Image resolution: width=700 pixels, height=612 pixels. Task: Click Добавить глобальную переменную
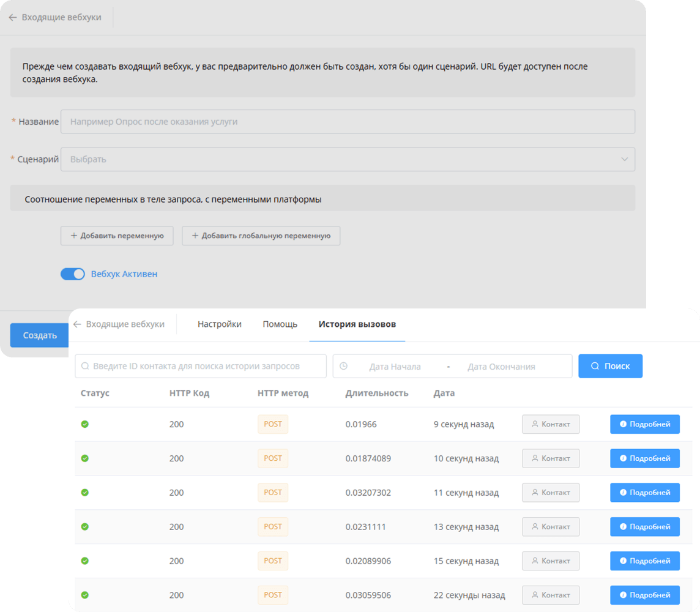pyautogui.click(x=261, y=236)
